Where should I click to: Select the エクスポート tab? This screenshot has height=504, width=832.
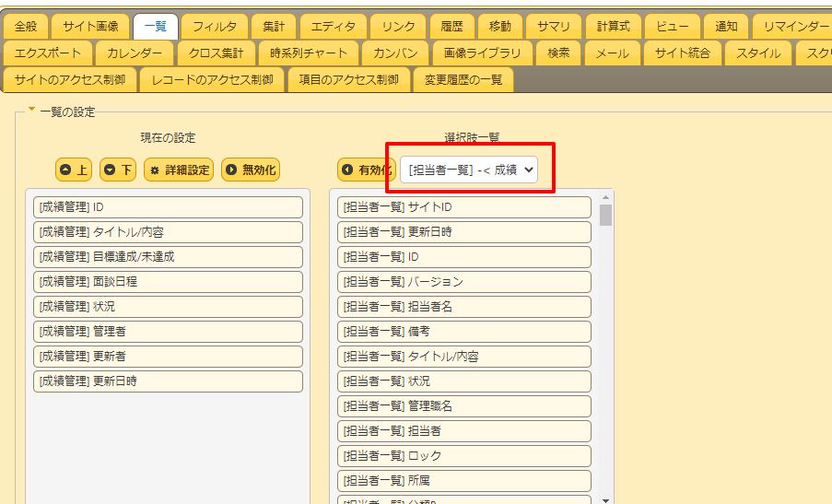click(48, 53)
